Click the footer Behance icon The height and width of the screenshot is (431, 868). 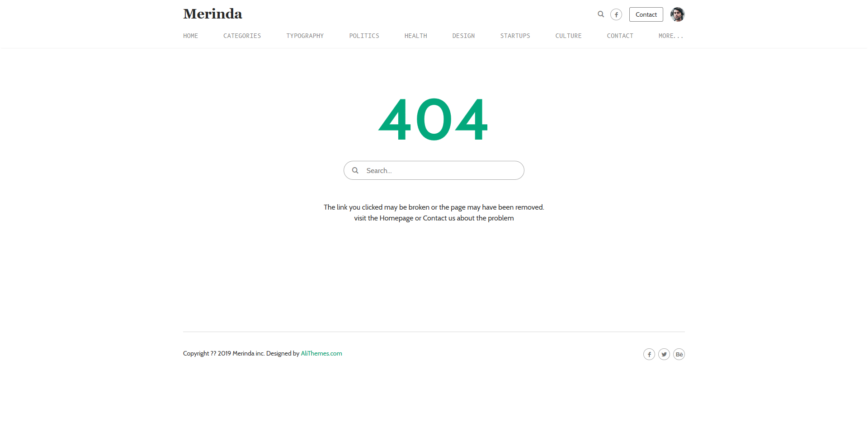pos(679,354)
